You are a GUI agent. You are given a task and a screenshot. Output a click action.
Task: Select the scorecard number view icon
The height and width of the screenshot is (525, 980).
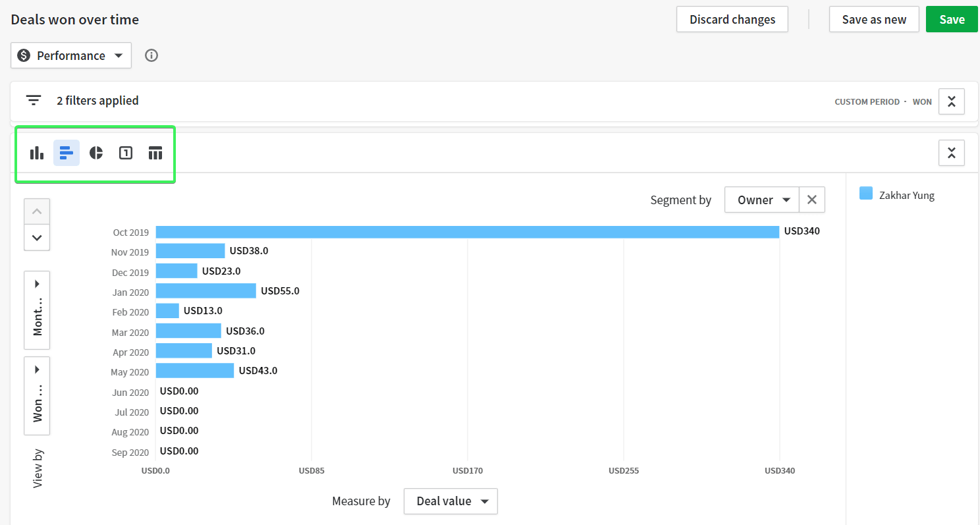coord(126,153)
